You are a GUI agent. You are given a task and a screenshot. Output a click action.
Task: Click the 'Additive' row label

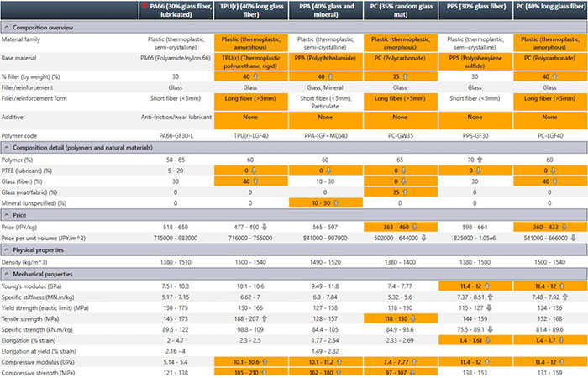(x=13, y=118)
